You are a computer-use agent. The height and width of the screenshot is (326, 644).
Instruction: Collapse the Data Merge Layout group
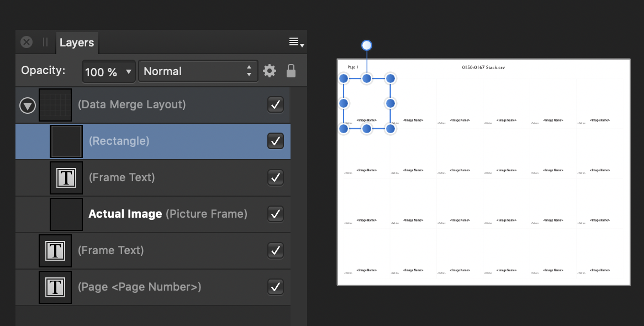coord(28,105)
